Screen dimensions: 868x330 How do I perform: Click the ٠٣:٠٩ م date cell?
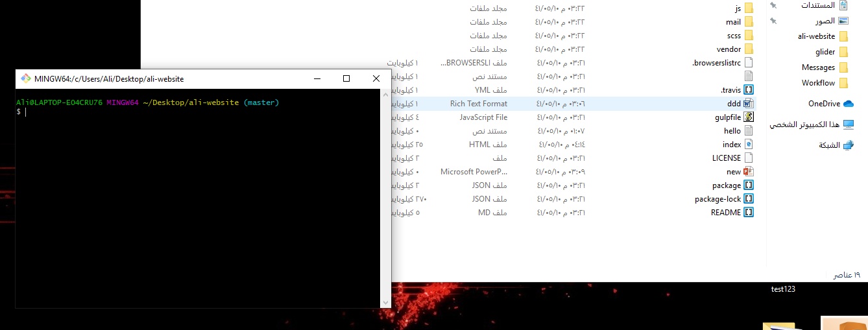pyautogui.click(x=562, y=172)
